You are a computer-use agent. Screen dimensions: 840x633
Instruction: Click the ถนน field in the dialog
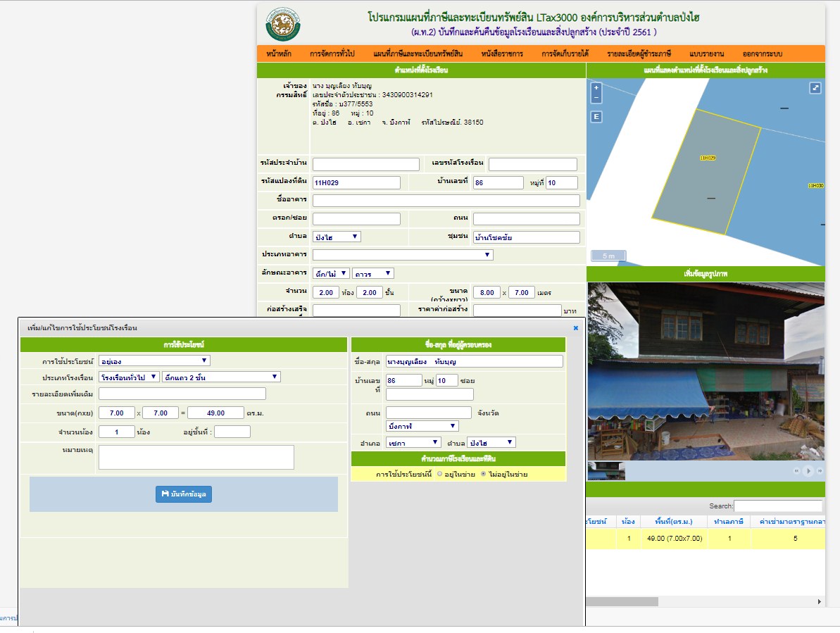coord(429,413)
